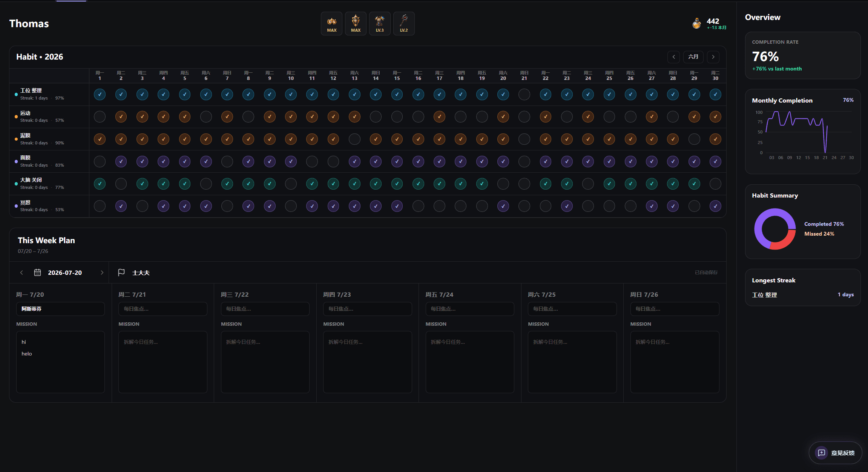The height and width of the screenshot is (472, 868).
Task: Select the 周二 7/21 day column header
Action: click(x=132, y=294)
